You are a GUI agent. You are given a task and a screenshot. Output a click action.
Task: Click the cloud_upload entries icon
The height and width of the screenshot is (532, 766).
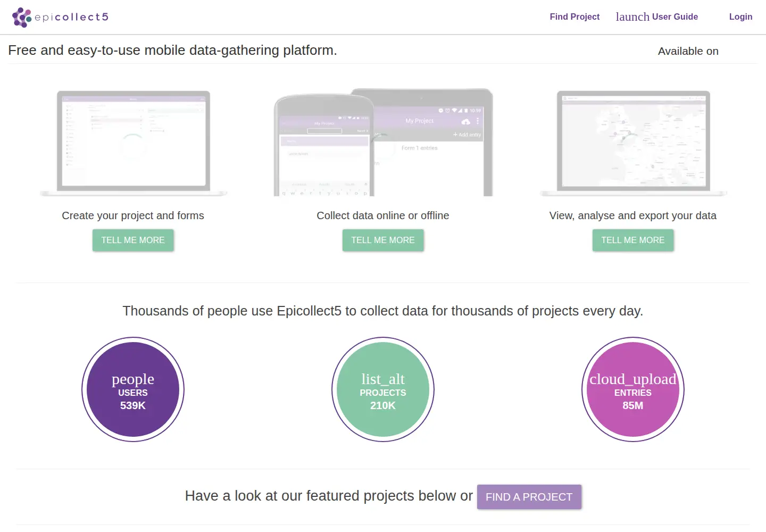(633, 379)
